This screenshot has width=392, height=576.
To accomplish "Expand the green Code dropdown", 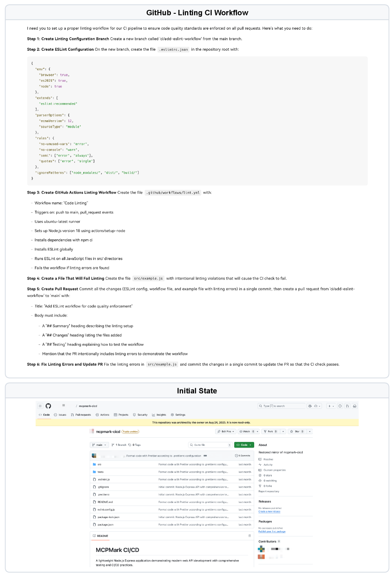I will (x=244, y=445).
